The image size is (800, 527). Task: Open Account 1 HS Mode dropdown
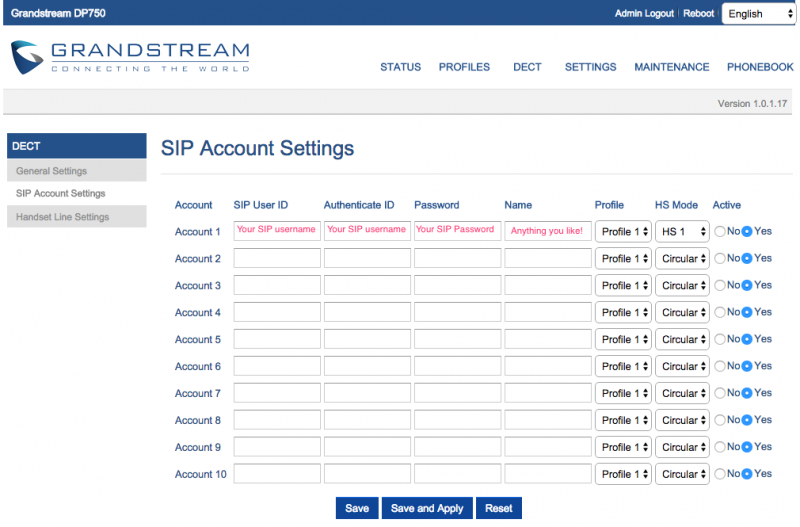click(682, 232)
